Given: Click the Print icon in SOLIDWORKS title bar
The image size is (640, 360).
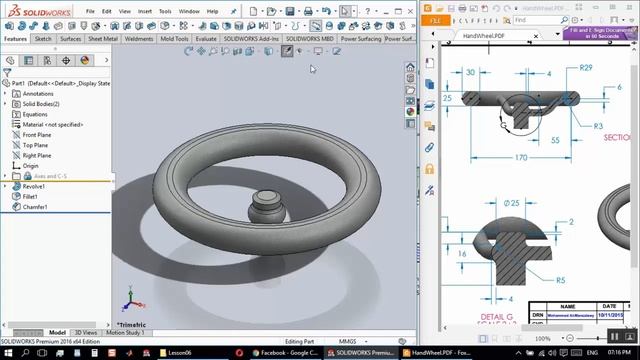Looking at the screenshot, I should [x=308, y=11].
